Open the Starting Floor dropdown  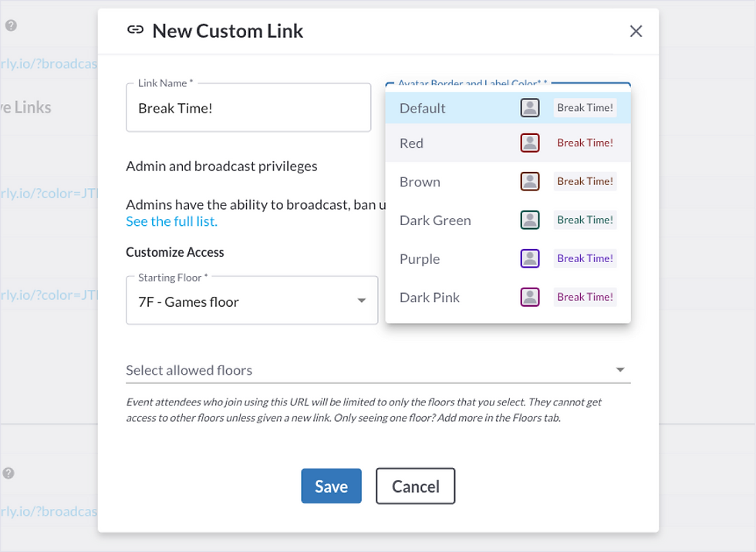(x=251, y=300)
